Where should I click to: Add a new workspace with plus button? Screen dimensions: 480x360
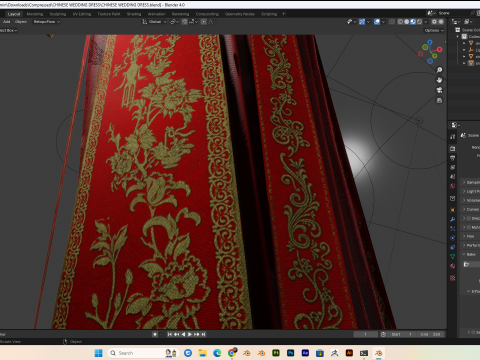pyautogui.click(x=284, y=14)
